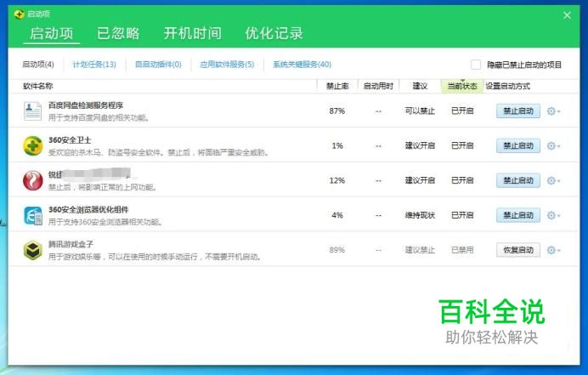Sort by 当前状态 column header

462,87
